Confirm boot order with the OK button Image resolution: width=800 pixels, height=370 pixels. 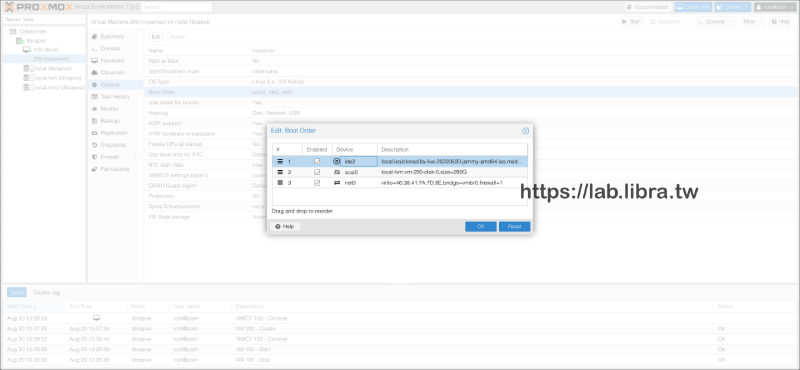481,227
